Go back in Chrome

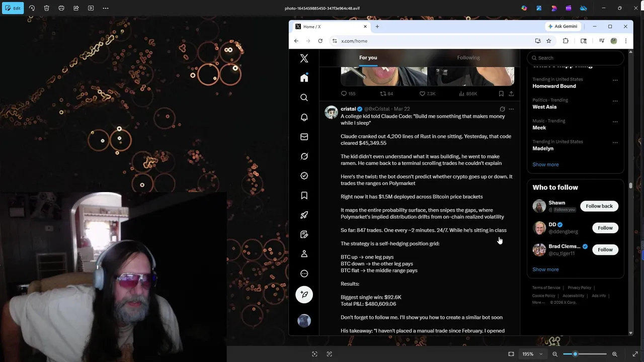(296, 41)
